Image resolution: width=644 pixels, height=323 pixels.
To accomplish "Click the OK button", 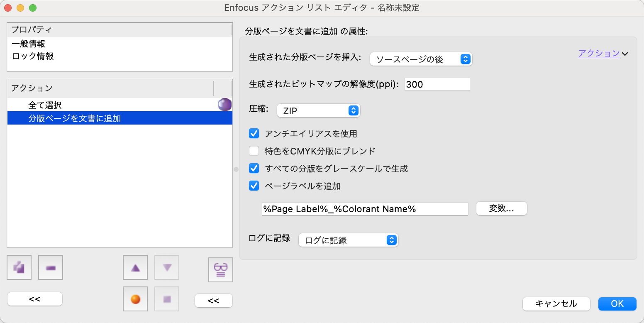I will pos(617,303).
